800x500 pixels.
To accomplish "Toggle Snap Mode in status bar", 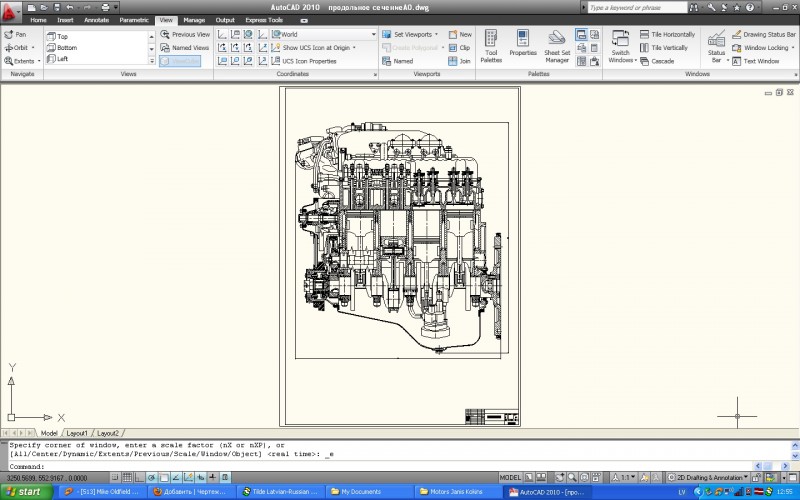I will [115, 478].
